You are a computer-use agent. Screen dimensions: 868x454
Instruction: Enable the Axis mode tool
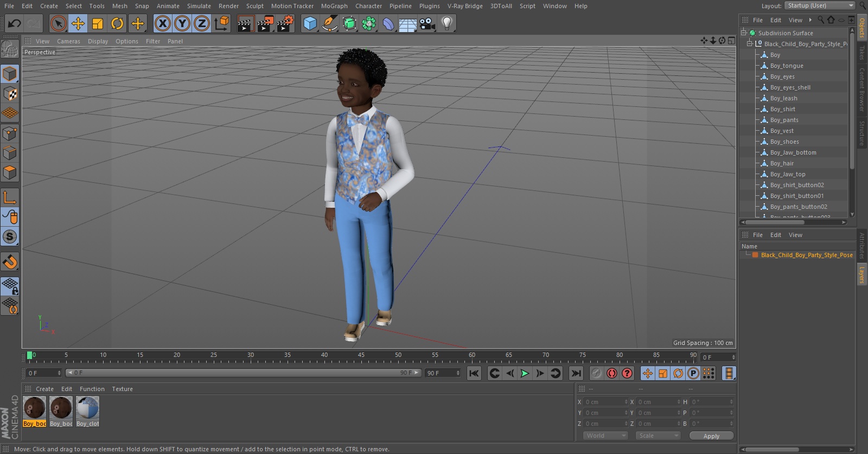click(x=10, y=197)
